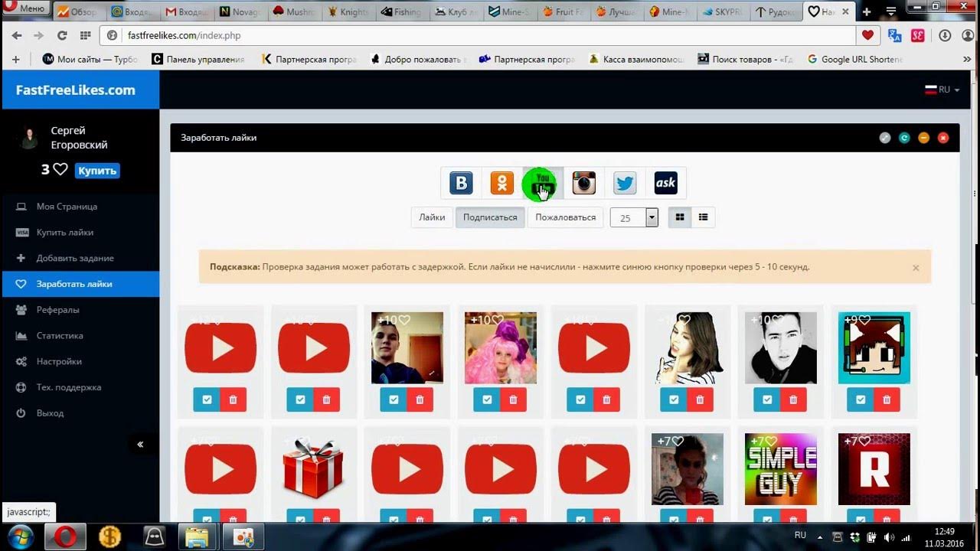Delete the task under young man photo
Screen dimensions: 980x551
click(x=420, y=399)
